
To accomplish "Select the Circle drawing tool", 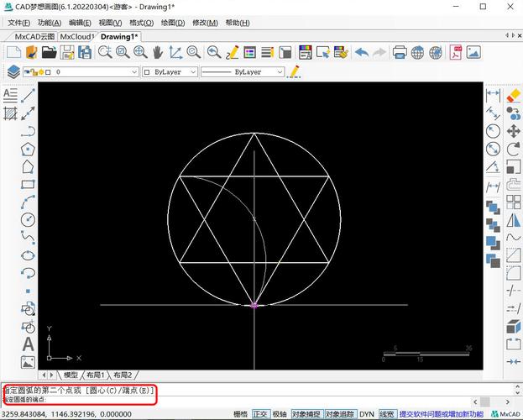I will click(28, 220).
